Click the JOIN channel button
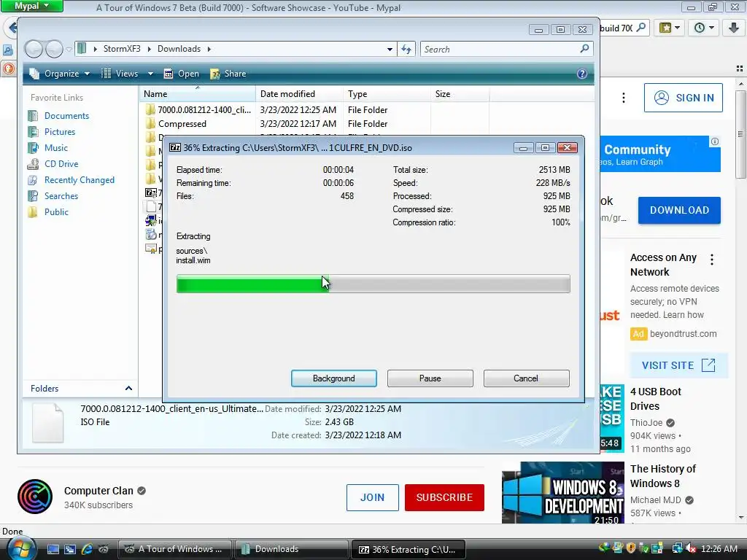 373,497
